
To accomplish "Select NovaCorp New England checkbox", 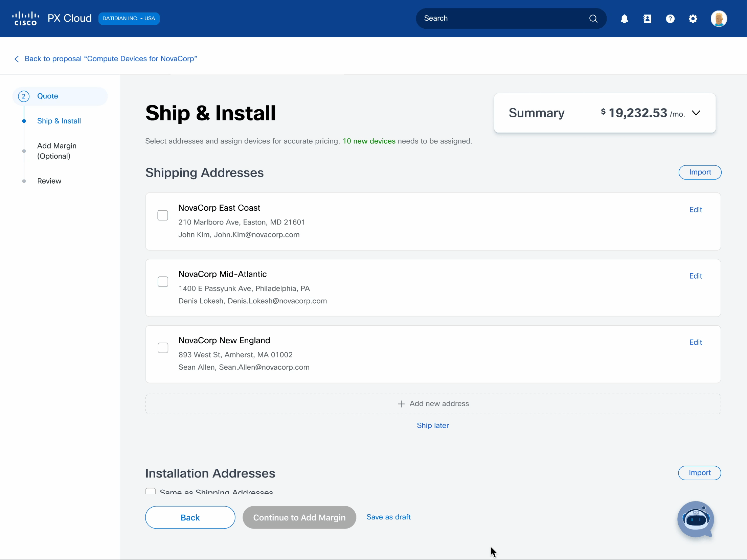I will click(163, 348).
